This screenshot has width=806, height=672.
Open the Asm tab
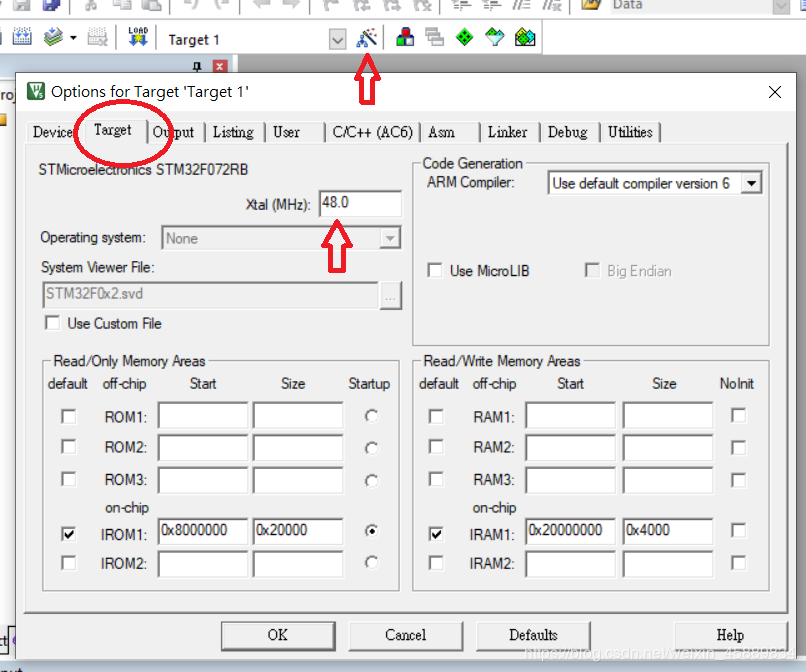[x=442, y=132]
